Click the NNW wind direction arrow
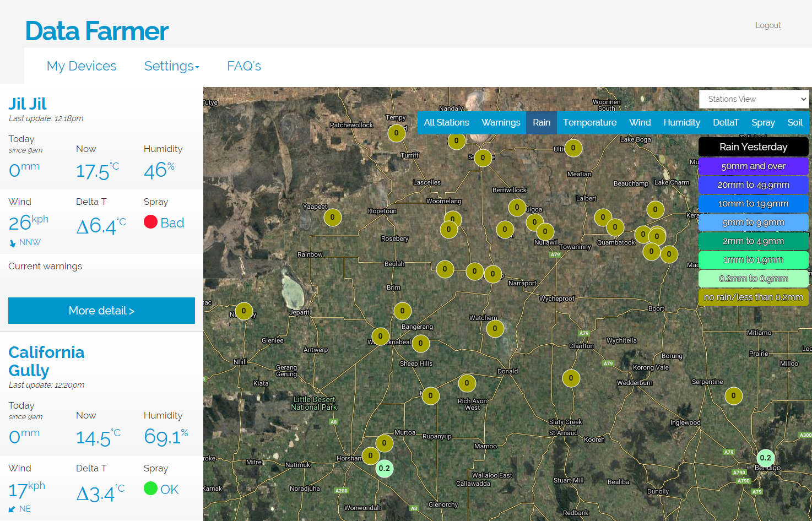The height and width of the screenshot is (521, 812). [x=13, y=243]
